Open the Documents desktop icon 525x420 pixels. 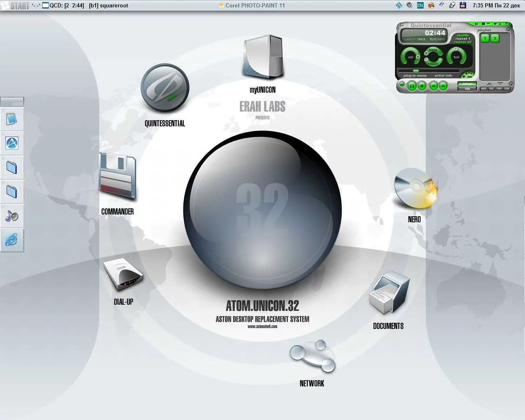[x=389, y=292]
